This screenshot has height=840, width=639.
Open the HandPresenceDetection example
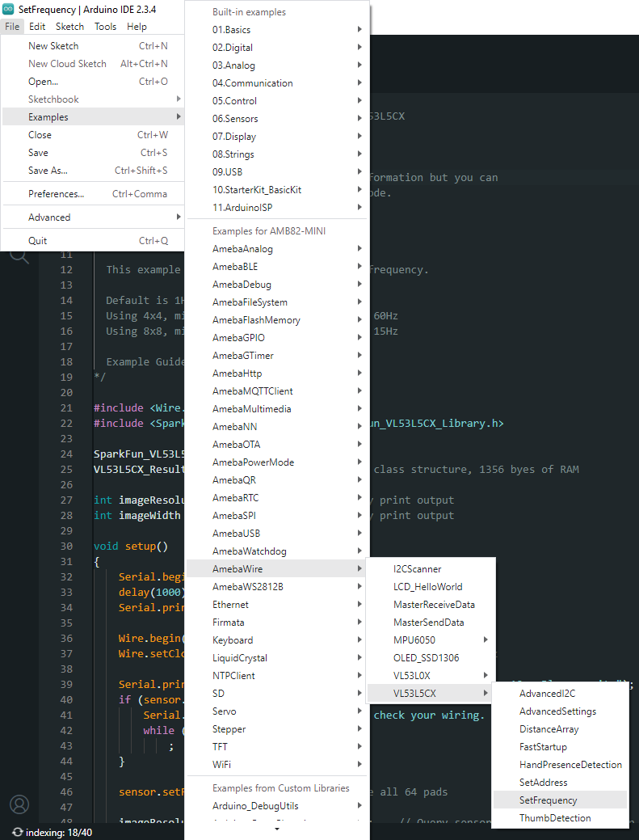click(570, 765)
